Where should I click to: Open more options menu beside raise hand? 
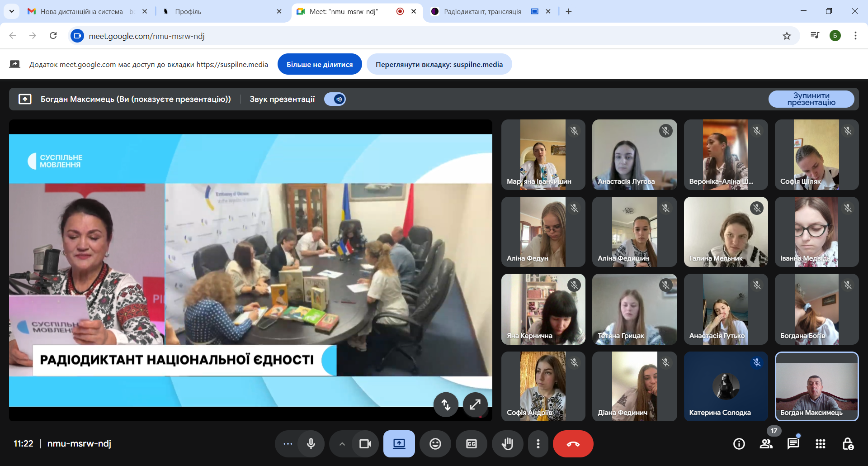coord(538,444)
